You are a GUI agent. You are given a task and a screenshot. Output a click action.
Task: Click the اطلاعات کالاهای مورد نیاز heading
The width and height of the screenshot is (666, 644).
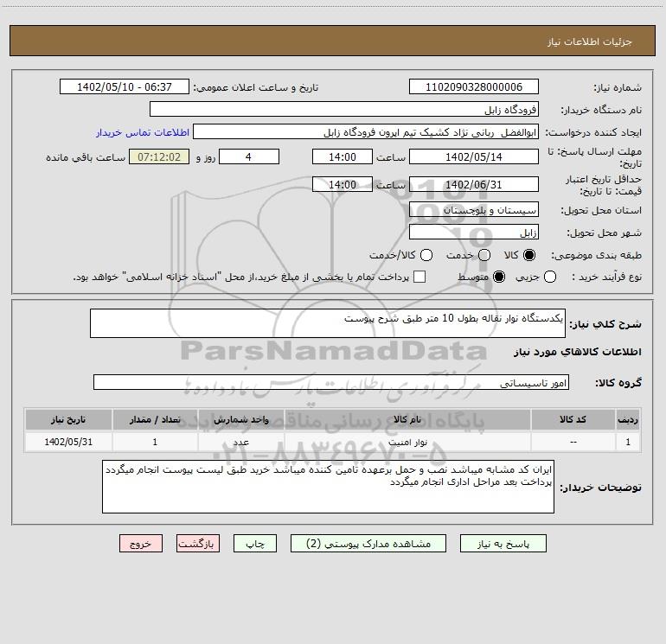578,352
